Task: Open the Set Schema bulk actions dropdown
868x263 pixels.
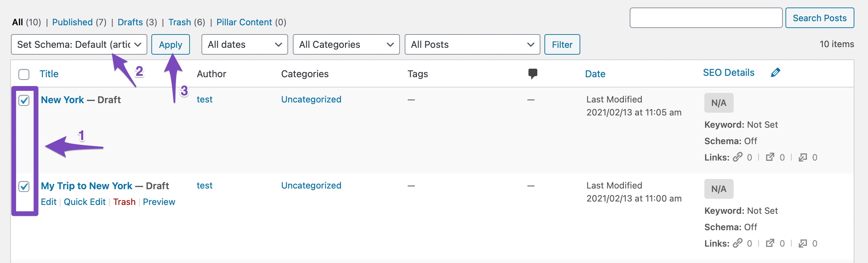Action: point(79,44)
